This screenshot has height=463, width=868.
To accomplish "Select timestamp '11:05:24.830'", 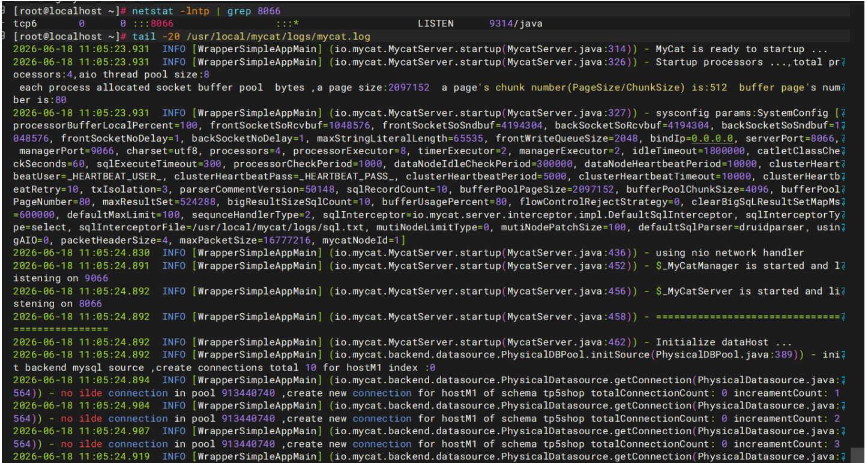I will tap(114, 253).
